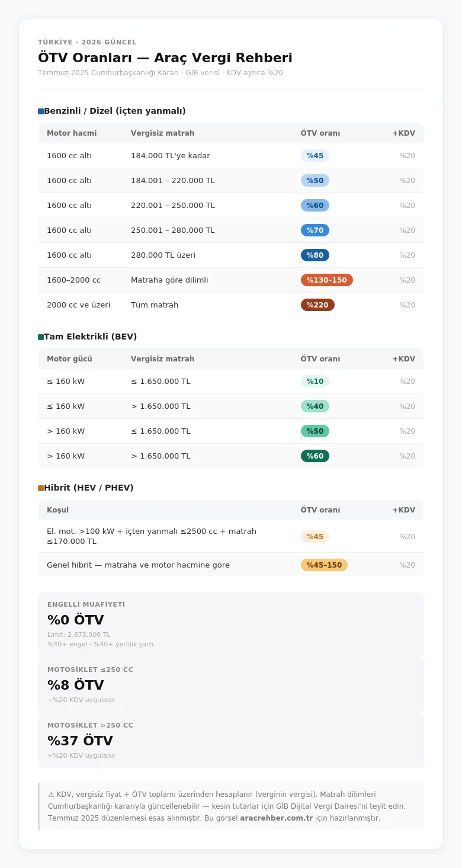This screenshot has width=462, height=868.
Task: Click the %45–150 general hybrid badge
Action: point(324,565)
